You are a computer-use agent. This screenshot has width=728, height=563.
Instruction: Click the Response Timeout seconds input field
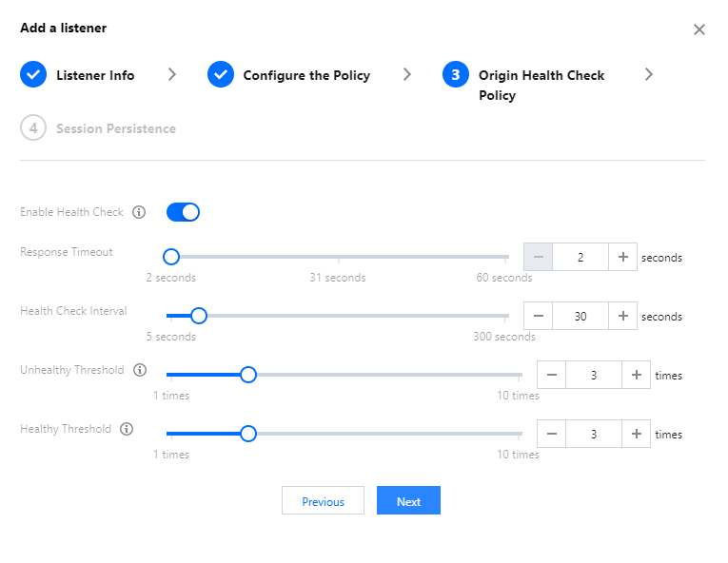tap(580, 257)
